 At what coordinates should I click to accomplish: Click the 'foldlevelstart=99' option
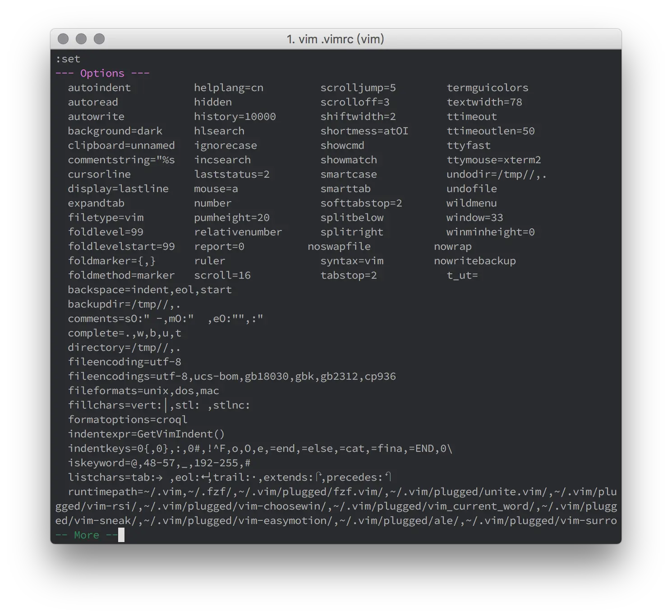tap(121, 247)
